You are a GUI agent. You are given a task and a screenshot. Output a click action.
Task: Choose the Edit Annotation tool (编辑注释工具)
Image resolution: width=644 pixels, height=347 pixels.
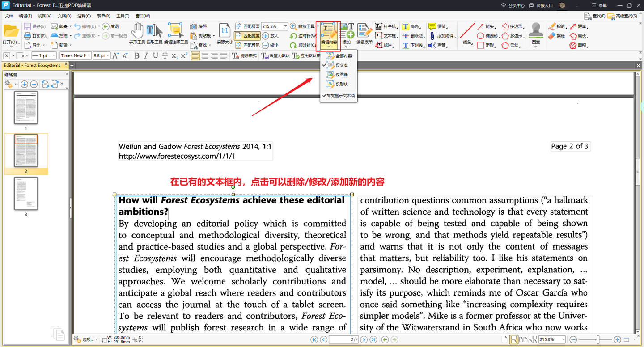(176, 34)
